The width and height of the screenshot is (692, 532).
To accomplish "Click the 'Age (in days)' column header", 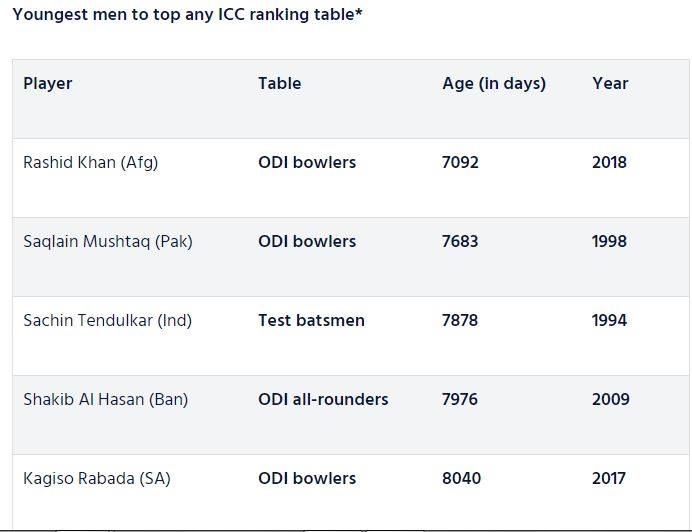I will click(x=494, y=83).
